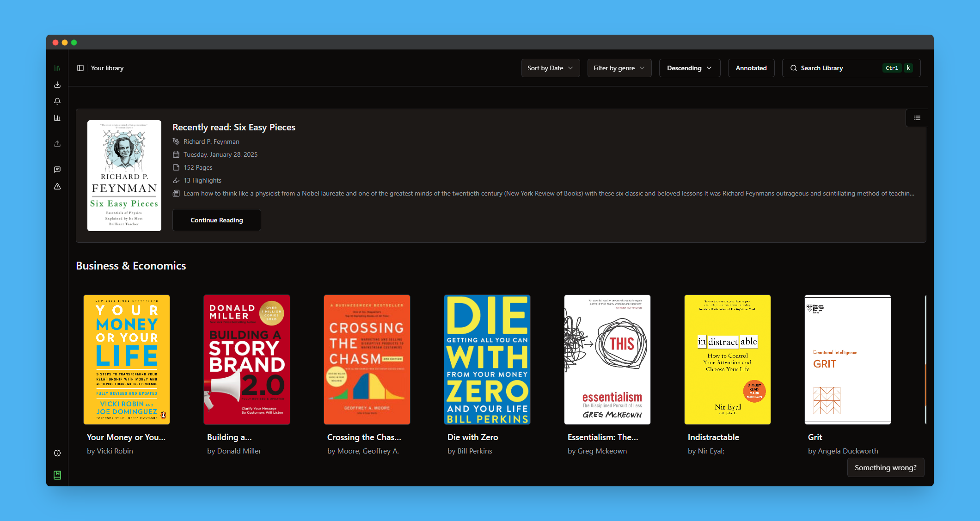The image size is (980, 521).
Task: Open the Descending order dropdown chevron
Action: click(x=709, y=67)
